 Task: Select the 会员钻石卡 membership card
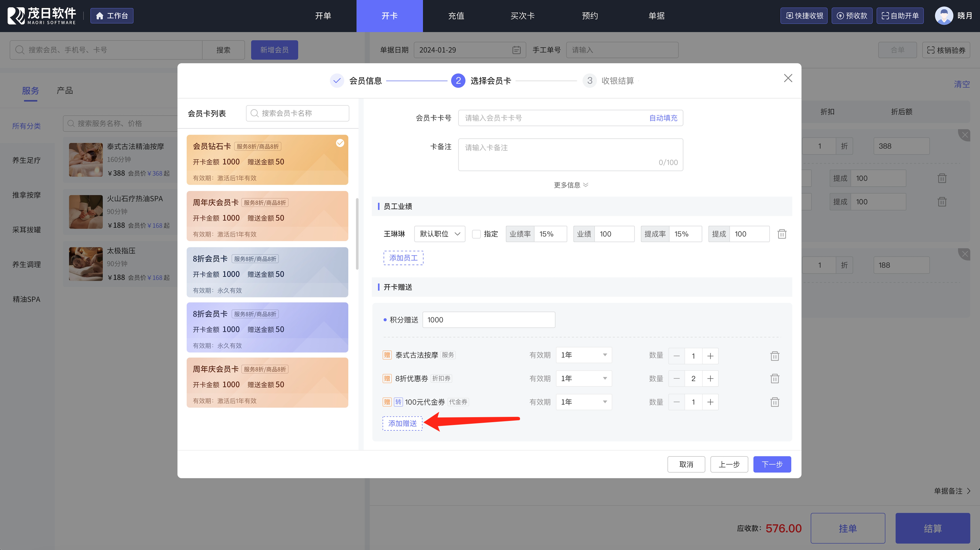click(x=267, y=160)
